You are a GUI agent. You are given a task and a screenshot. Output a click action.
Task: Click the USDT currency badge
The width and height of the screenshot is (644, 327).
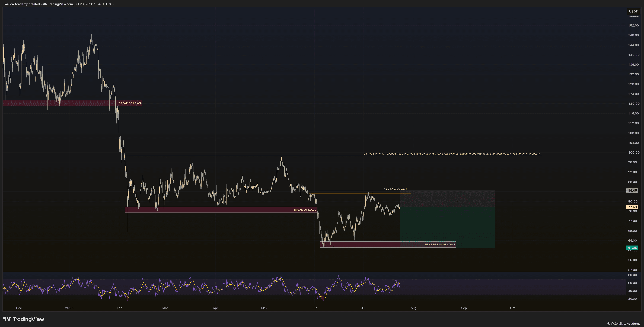633,11
